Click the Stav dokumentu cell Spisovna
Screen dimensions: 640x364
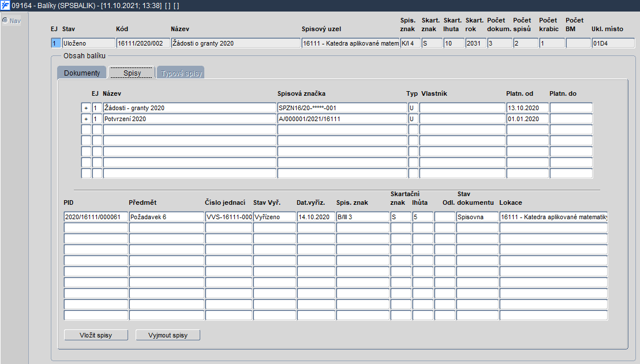click(x=477, y=217)
